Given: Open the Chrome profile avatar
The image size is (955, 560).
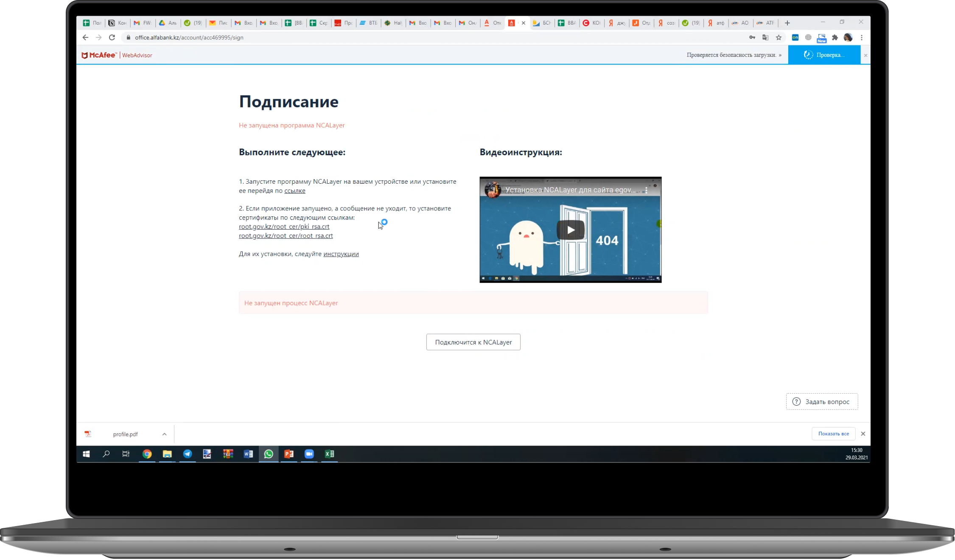Looking at the screenshot, I should (x=848, y=37).
